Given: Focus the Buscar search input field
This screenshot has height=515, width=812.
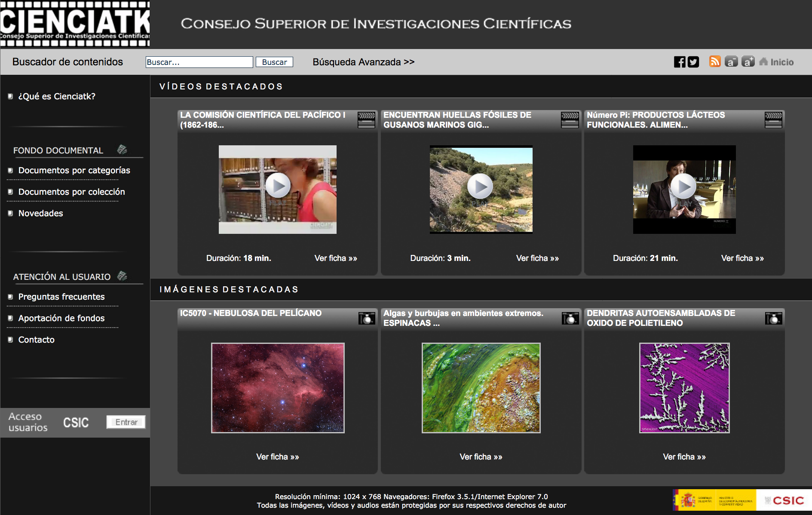Looking at the screenshot, I should [199, 62].
